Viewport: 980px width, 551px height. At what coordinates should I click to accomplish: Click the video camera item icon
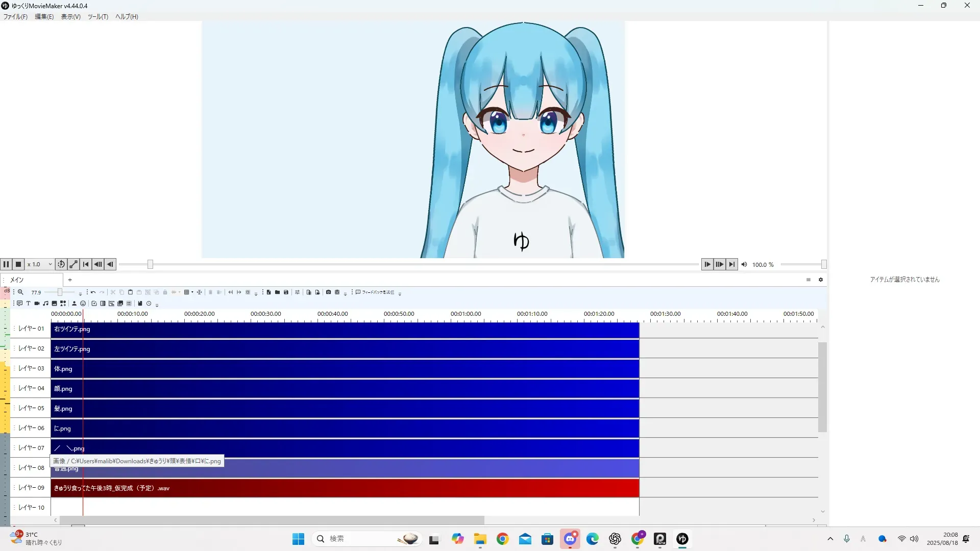coord(37,304)
